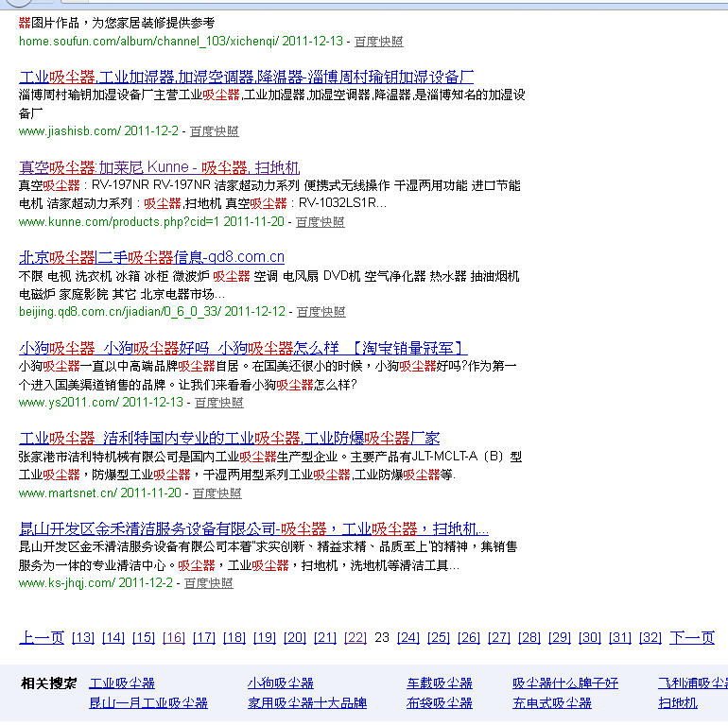Jump to results page [20]

click(295, 638)
